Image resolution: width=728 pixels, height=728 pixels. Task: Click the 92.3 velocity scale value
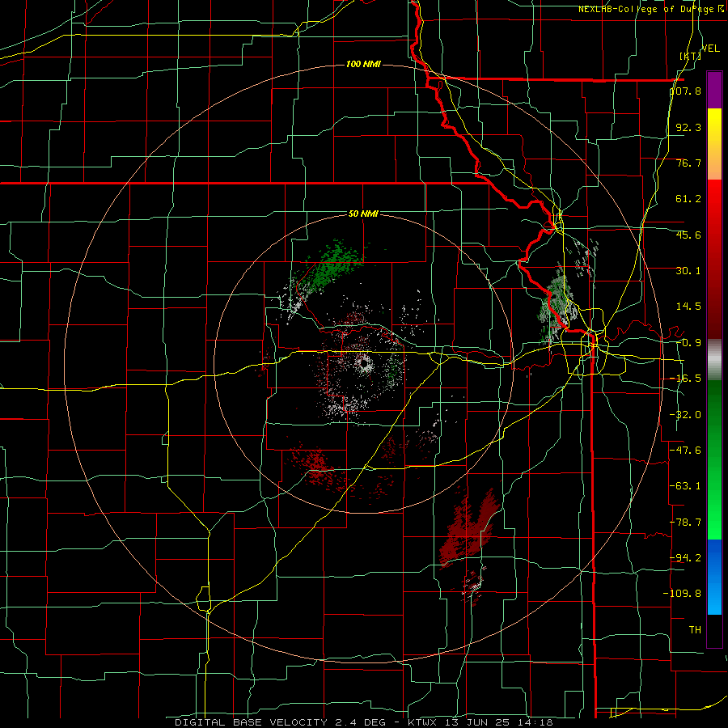click(x=688, y=127)
